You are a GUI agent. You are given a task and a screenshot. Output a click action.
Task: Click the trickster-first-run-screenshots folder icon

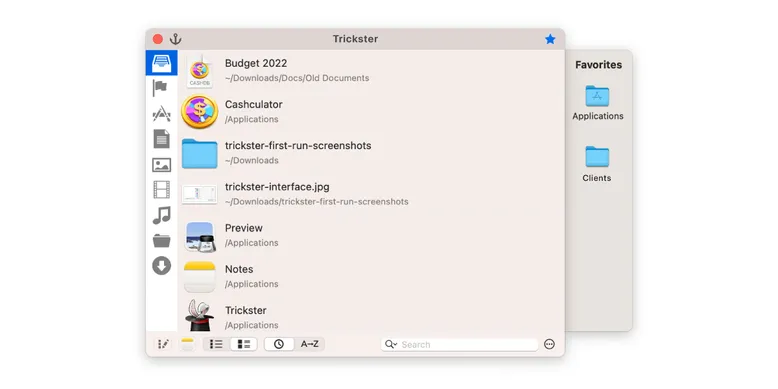pos(199,153)
